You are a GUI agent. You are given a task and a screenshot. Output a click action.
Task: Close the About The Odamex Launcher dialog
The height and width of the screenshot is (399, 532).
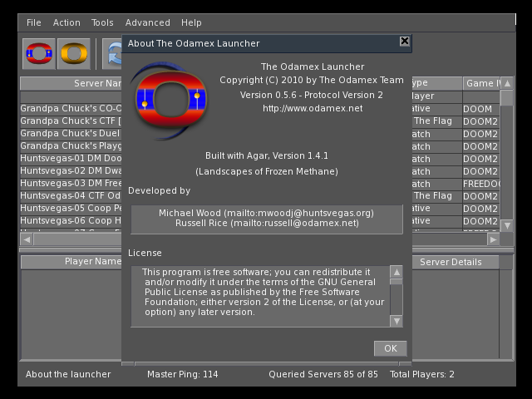click(x=405, y=42)
